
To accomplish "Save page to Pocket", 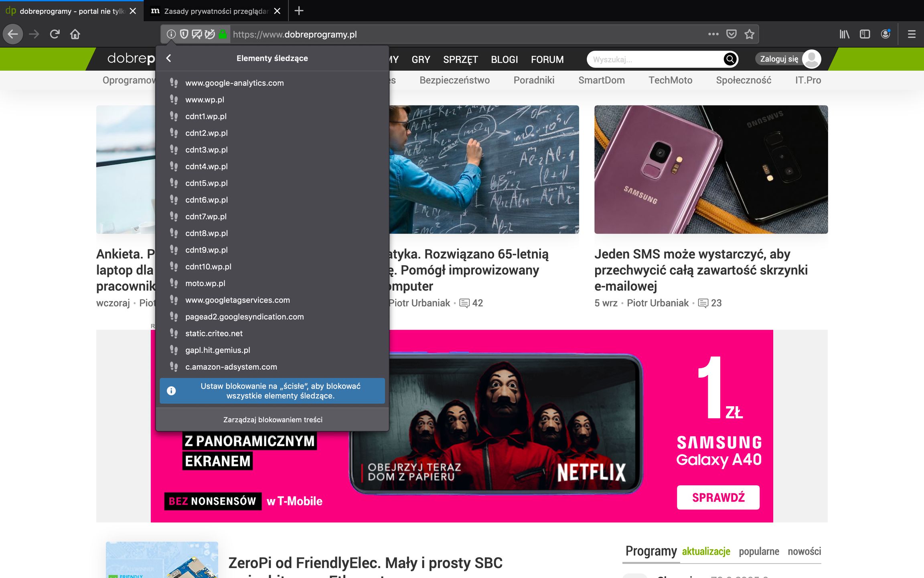I will point(731,35).
